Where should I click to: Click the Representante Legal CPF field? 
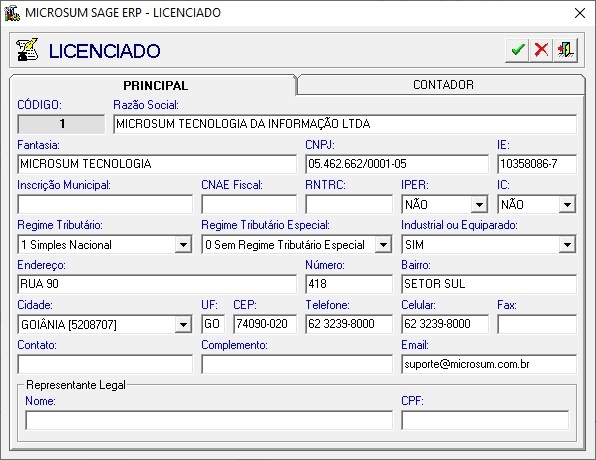485,420
